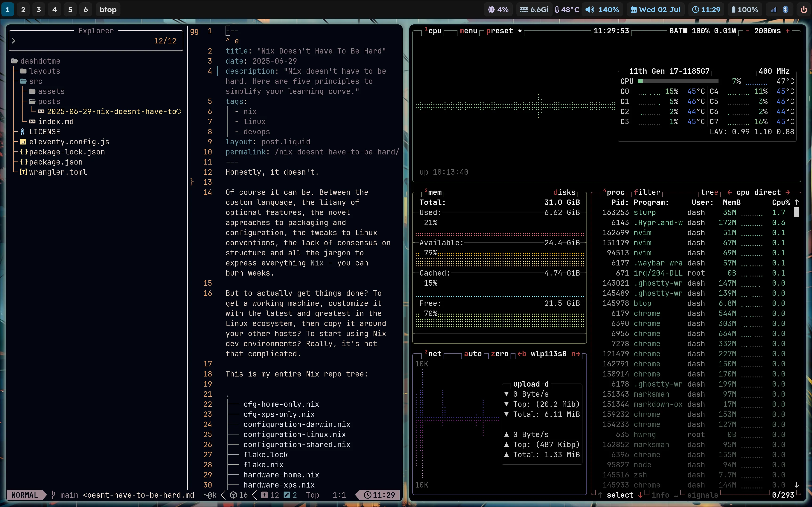This screenshot has height=507, width=812.
Task: Click the wrangler.toml file icon
Action: tap(23, 172)
